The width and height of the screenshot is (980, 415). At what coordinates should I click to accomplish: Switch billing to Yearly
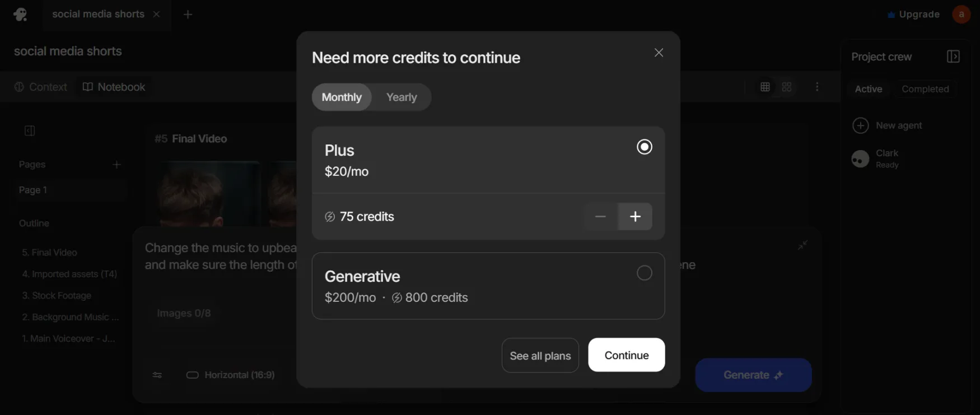tap(402, 97)
